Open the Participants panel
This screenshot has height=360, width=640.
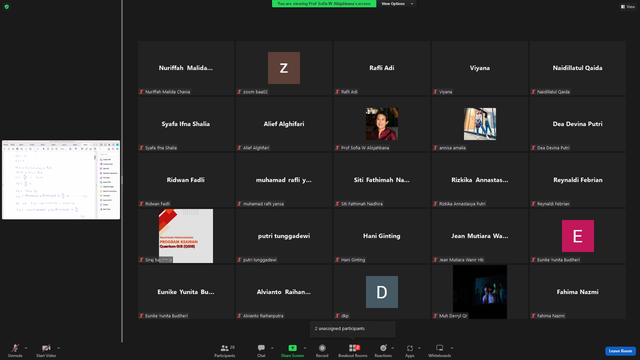point(225,350)
